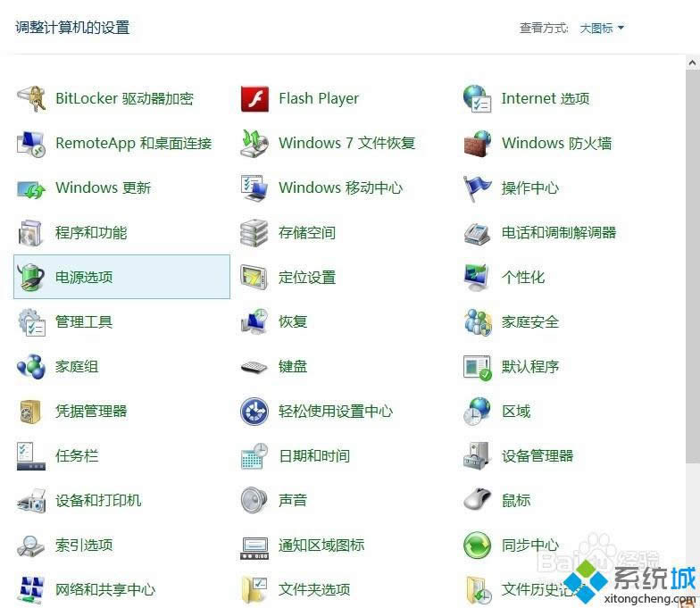
Task: Open the 声音 speaker icon
Action: 254,500
